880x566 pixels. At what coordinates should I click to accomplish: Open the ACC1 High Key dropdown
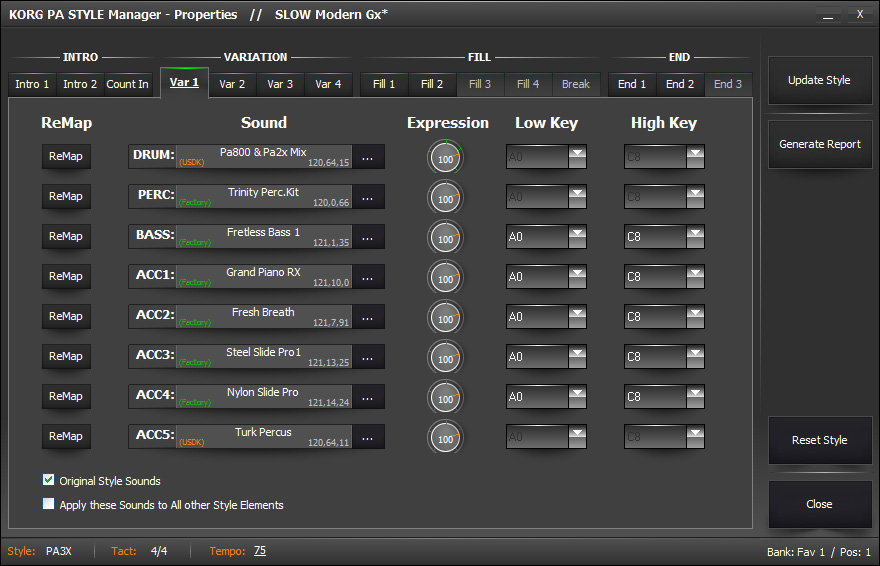(695, 277)
